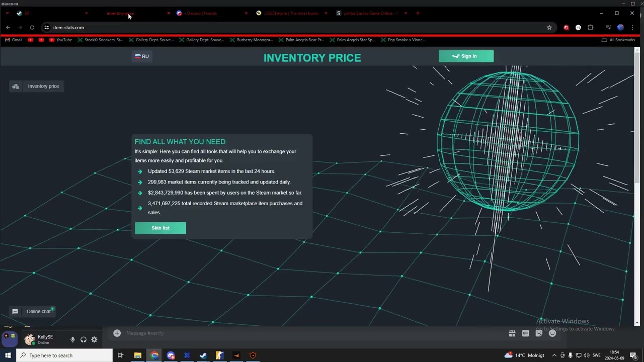Click the Windows Start button
Viewport: 644px width, 362px height.
point(8,355)
